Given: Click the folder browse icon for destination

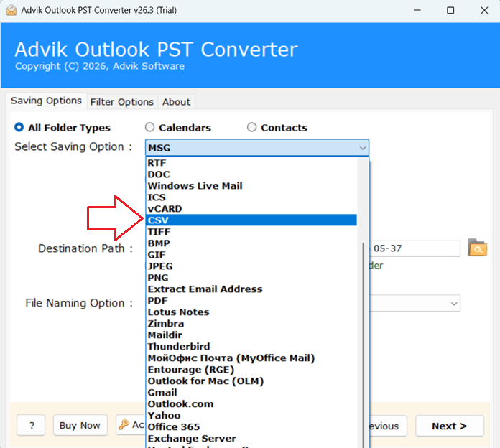Looking at the screenshot, I should coord(477,248).
